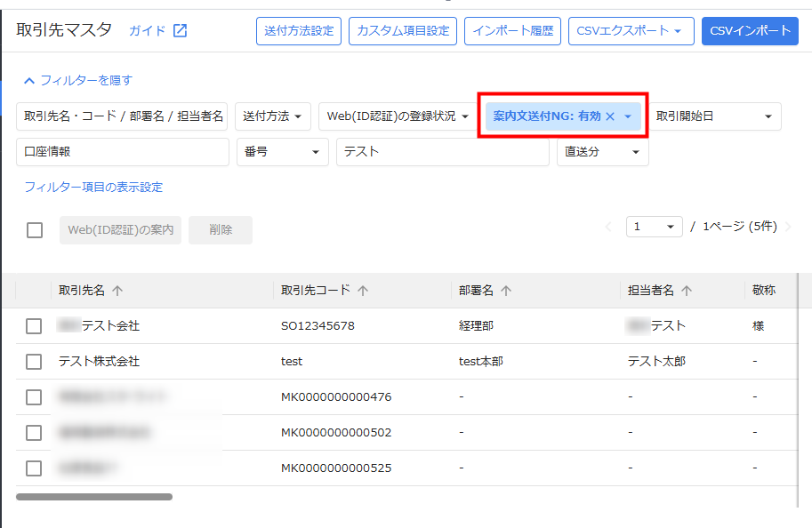This screenshot has height=528, width=812.
Task: Click the 口座情報 input field
Action: 123,152
